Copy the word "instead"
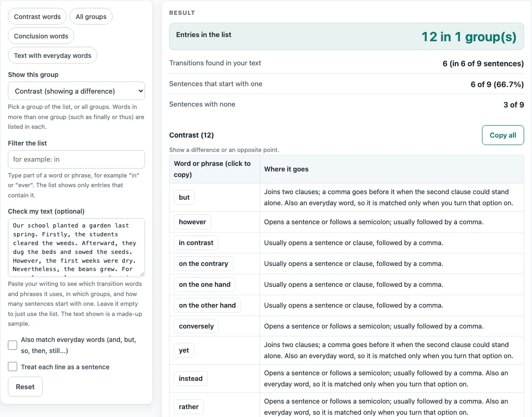 (190, 379)
